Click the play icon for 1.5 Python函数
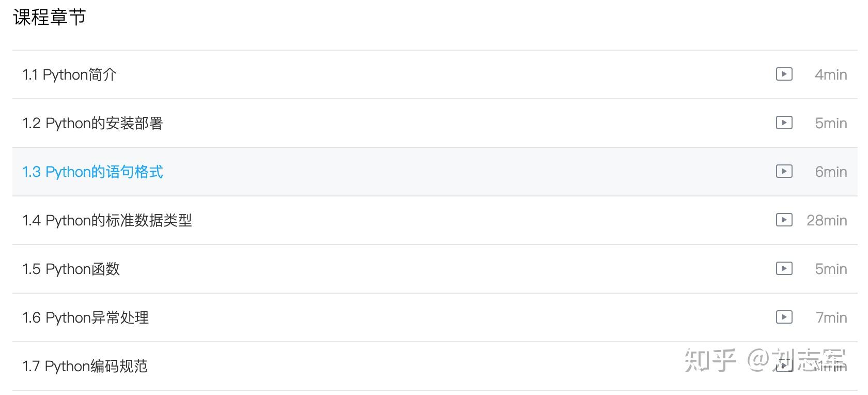This screenshot has width=868, height=395. (784, 269)
